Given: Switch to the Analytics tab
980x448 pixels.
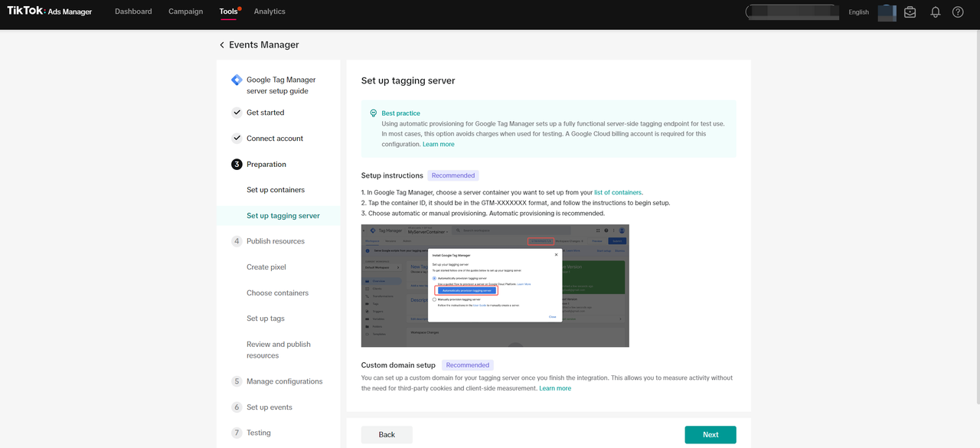Looking at the screenshot, I should (270, 11).
